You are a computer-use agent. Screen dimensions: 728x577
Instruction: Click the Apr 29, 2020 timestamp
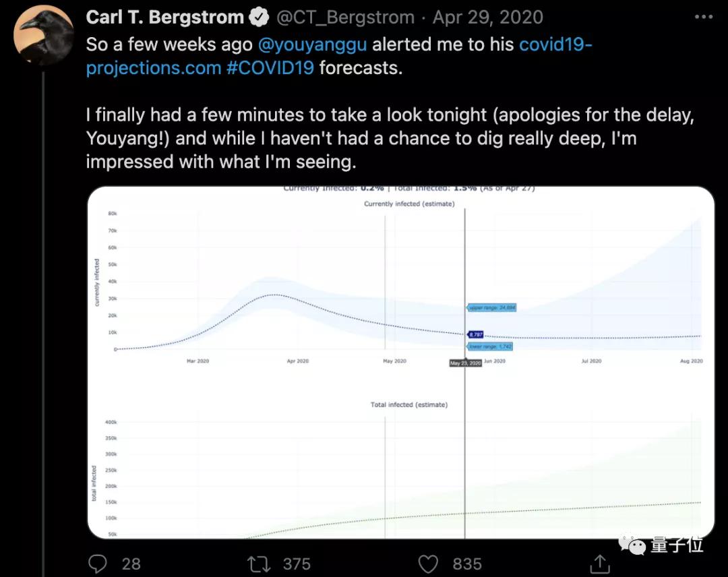[487, 17]
